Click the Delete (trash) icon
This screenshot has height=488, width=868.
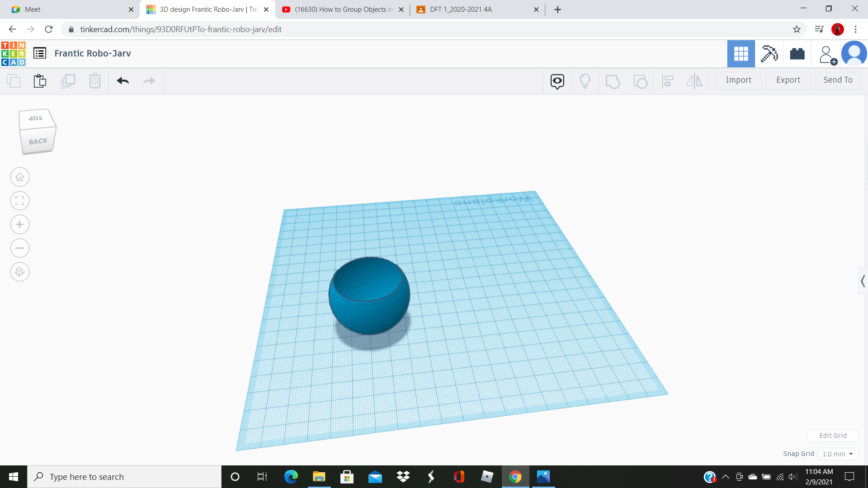pyautogui.click(x=95, y=81)
